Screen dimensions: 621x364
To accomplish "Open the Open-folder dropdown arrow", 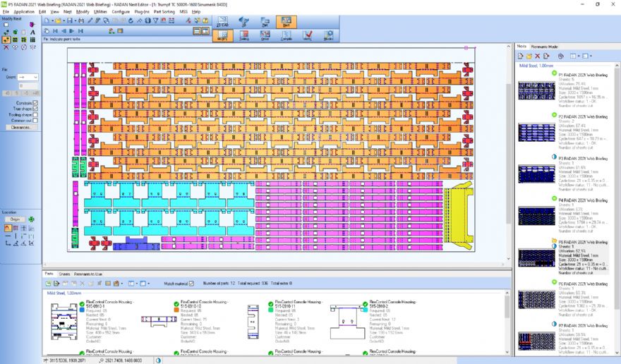I will pyautogui.click(x=63, y=20).
